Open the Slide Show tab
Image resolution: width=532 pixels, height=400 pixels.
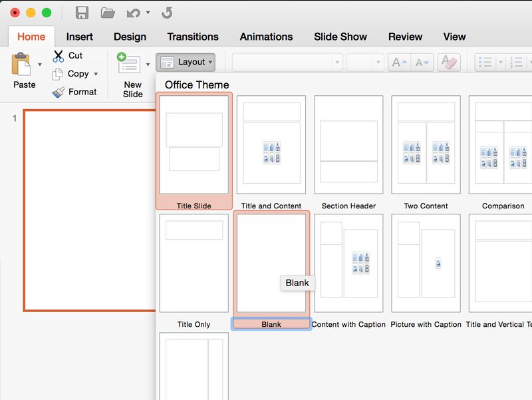340,37
